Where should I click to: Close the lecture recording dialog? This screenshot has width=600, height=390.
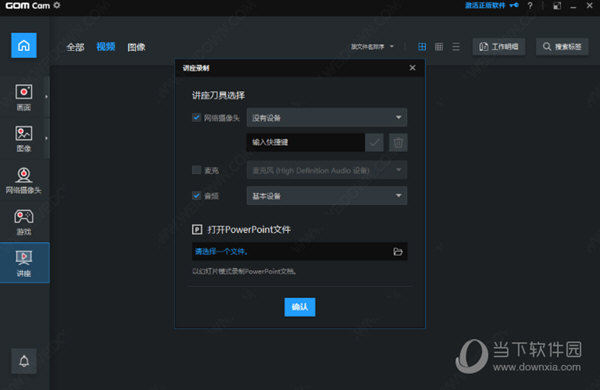[x=412, y=68]
